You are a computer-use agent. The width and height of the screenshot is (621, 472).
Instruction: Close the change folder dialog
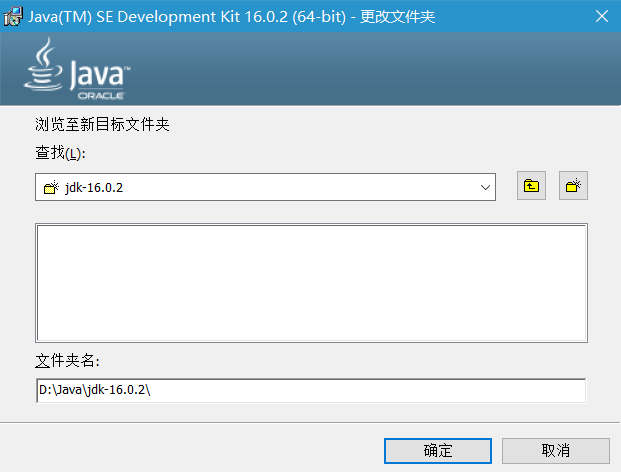click(x=602, y=16)
